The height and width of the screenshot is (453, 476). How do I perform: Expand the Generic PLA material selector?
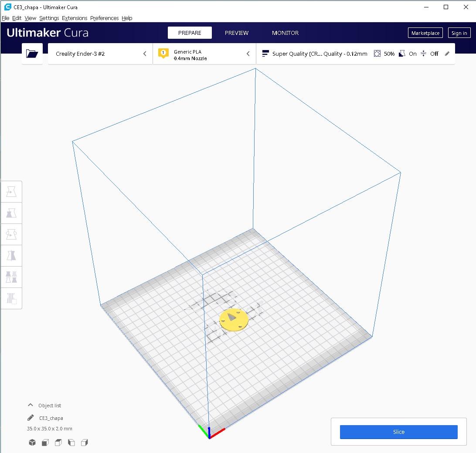click(204, 54)
